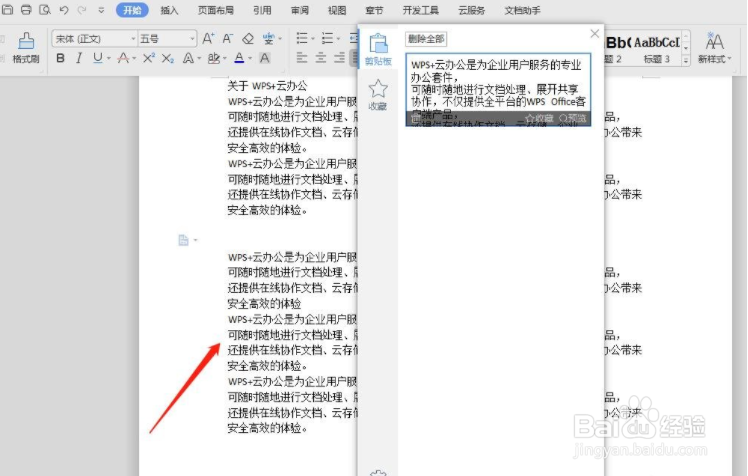Apply numbered list

click(327, 38)
